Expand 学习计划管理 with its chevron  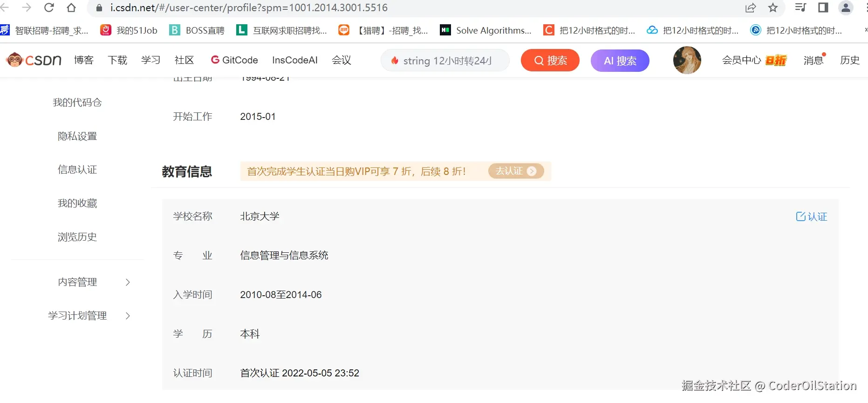pyautogui.click(x=128, y=316)
